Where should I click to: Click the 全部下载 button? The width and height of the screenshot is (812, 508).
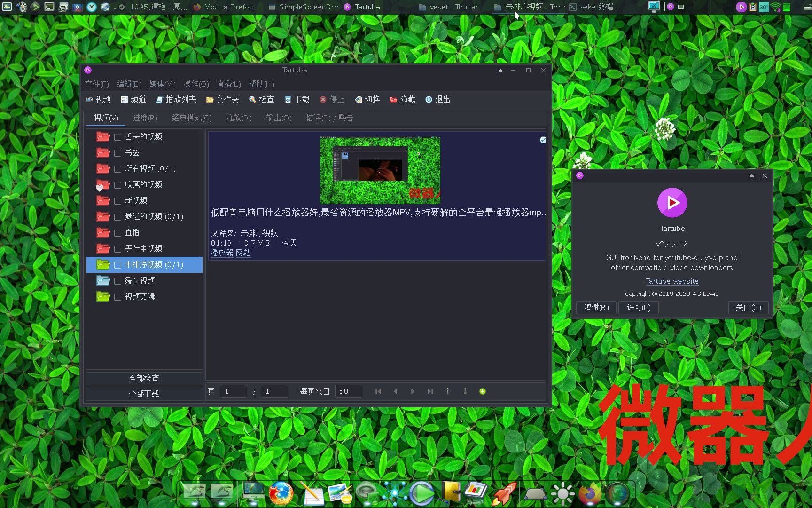pos(144,394)
